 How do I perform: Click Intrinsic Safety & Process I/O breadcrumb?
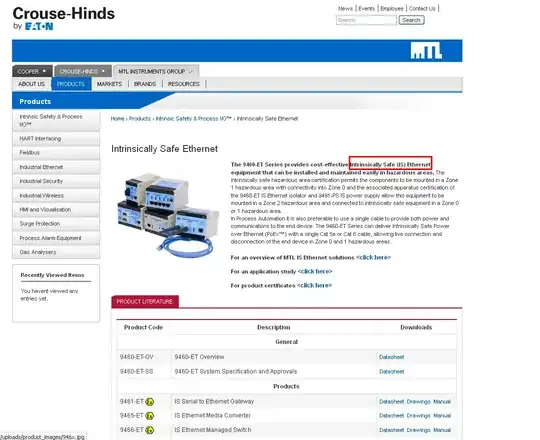tap(194, 119)
